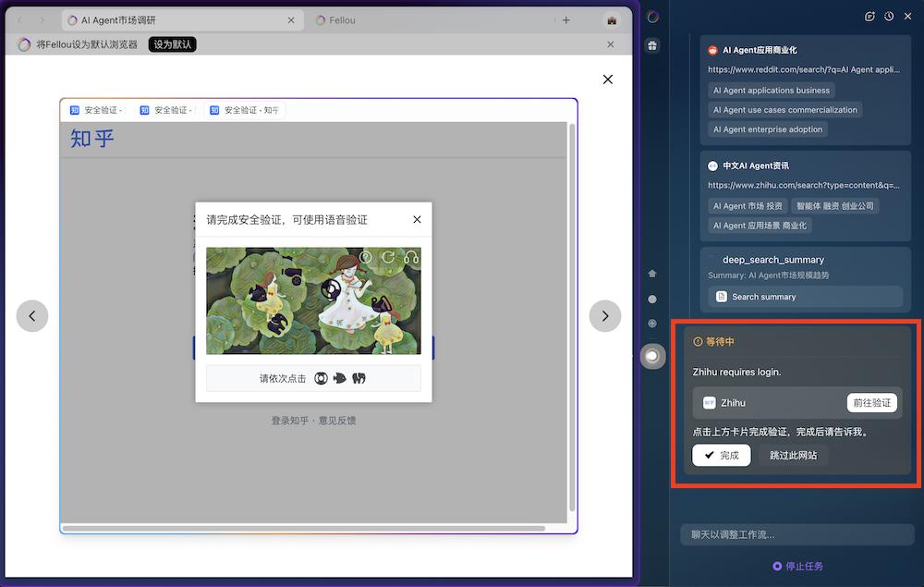Click the captcha refresh icon
924x587 pixels.
coord(388,257)
